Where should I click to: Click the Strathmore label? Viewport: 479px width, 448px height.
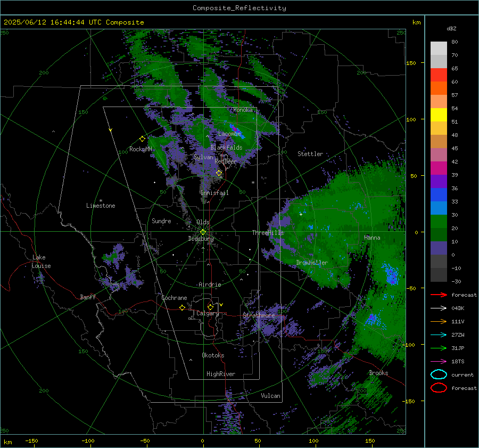259,315
